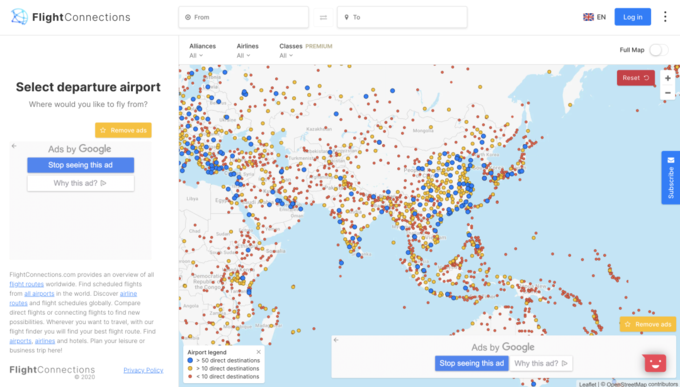Open the Privacy Policy link

(143, 370)
